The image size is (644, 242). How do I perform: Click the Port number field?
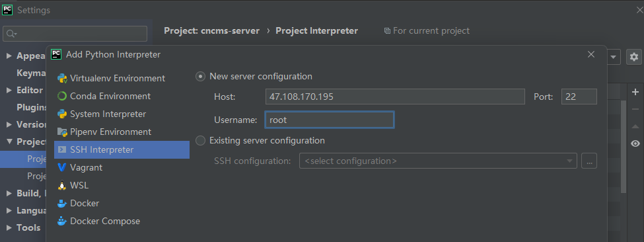click(x=579, y=97)
